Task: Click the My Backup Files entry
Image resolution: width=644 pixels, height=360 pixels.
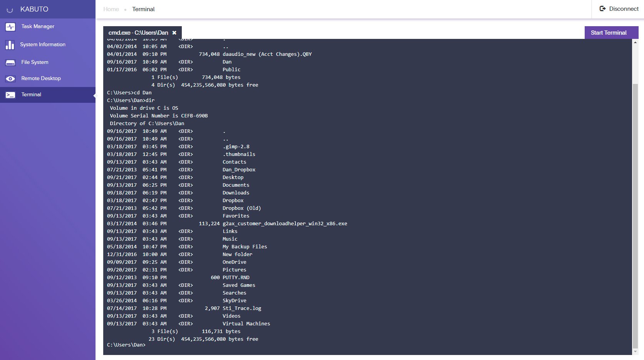Action: pyautogui.click(x=245, y=247)
